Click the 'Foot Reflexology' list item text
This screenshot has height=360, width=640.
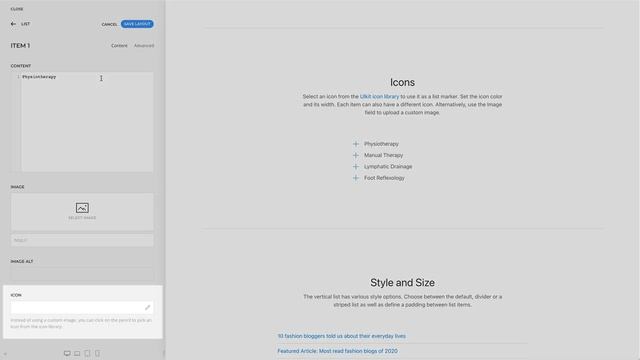click(384, 178)
